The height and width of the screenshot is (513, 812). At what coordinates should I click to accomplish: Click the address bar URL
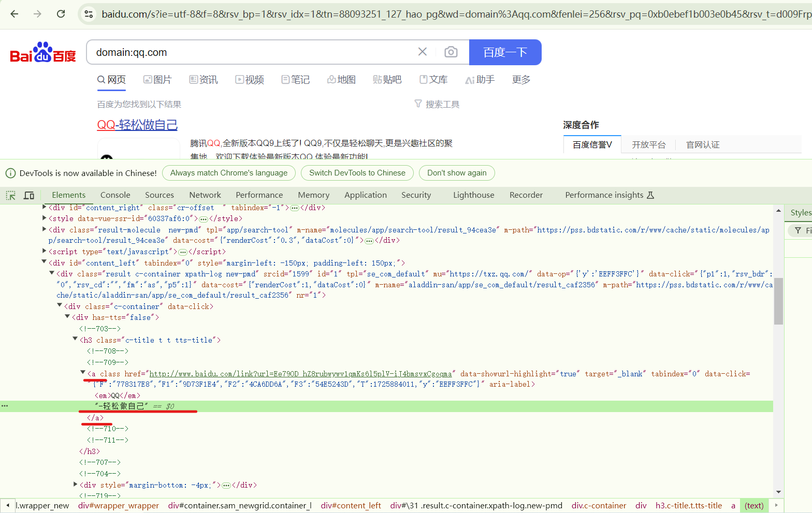(456, 14)
